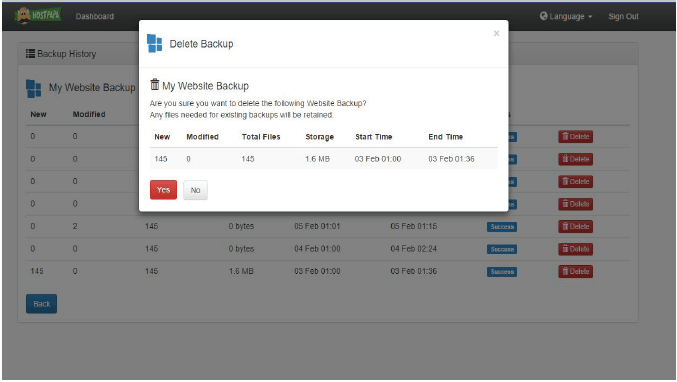Click the New header in background table
Viewport: 677px width, 382px height.
(x=38, y=114)
